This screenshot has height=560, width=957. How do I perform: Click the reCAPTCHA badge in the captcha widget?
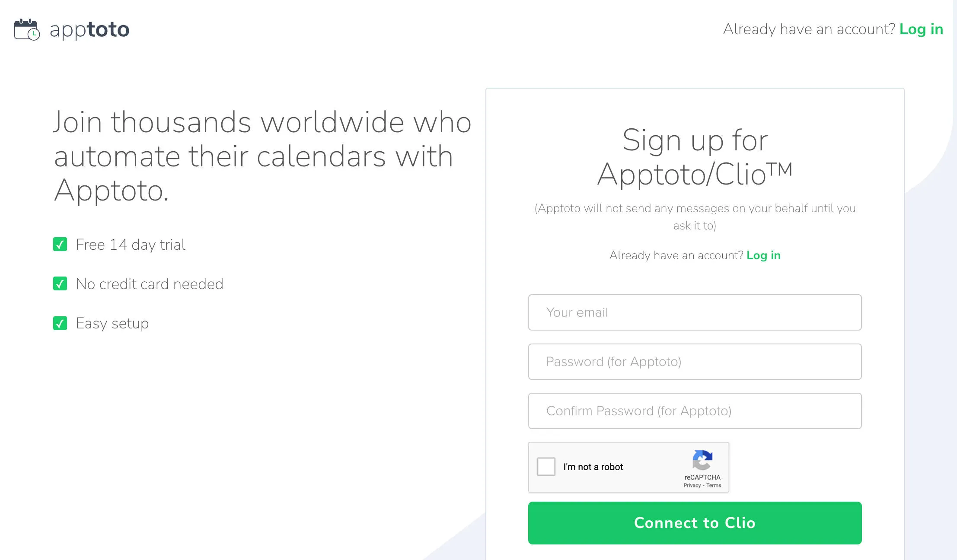[702, 468]
